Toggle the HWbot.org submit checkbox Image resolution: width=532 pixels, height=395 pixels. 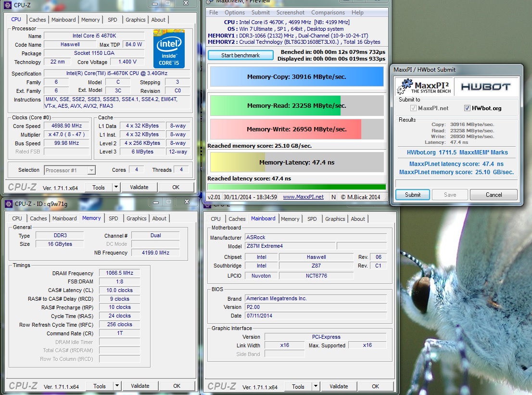[467, 108]
